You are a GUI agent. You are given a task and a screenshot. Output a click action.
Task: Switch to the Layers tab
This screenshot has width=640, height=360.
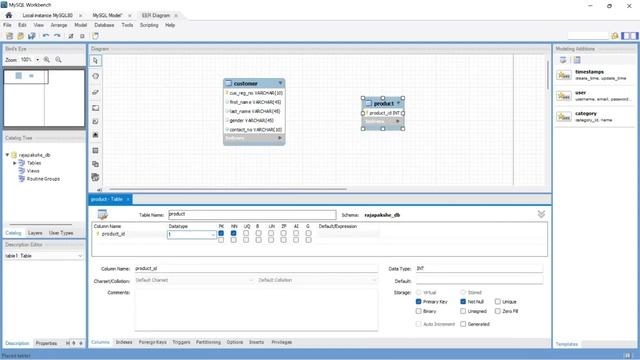coord(35,233)
